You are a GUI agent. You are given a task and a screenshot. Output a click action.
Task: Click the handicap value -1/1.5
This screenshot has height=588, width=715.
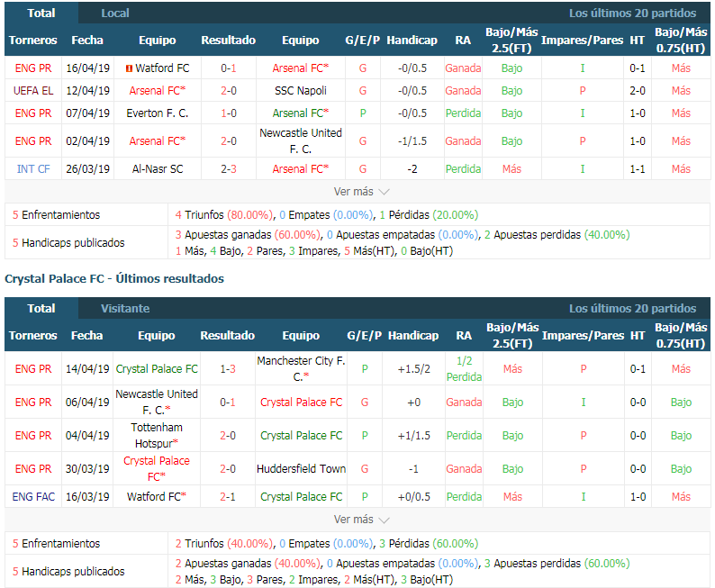412,140
